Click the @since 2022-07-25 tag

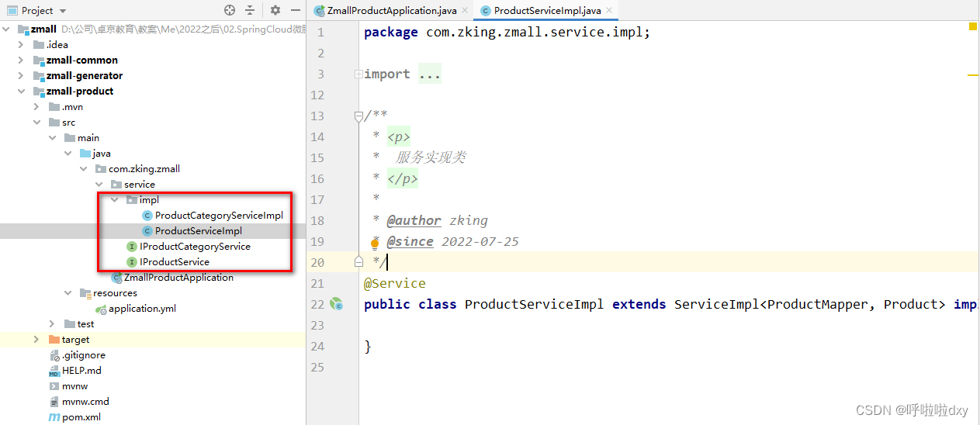[x=453, y=241]
